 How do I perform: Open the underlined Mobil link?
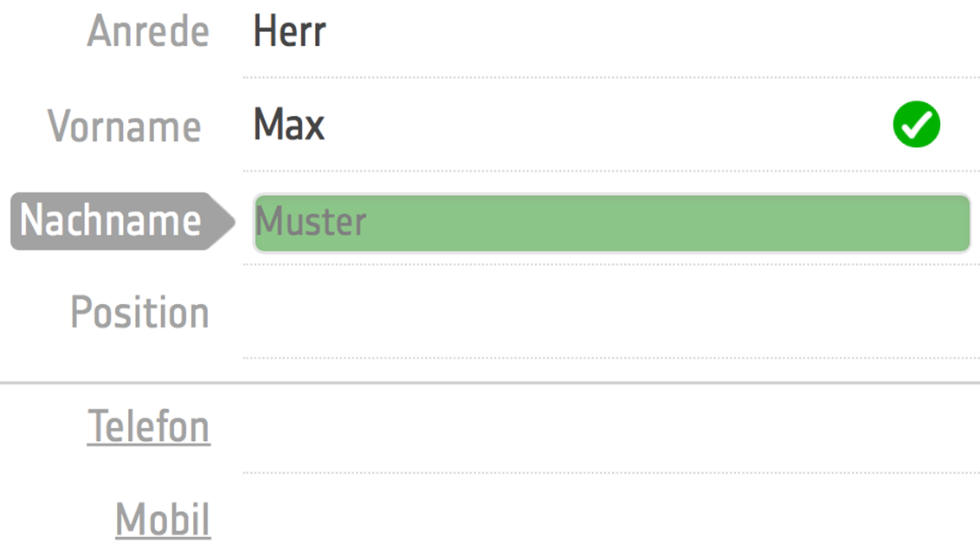point(163,519)
